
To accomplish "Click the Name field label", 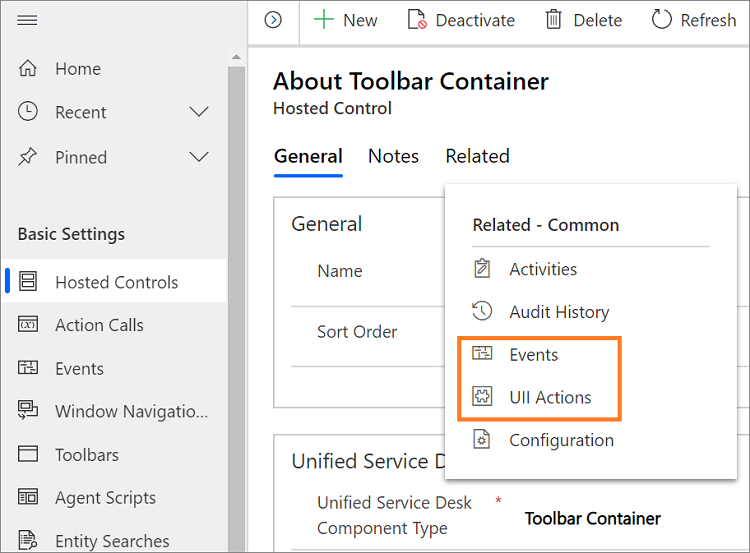I will click(x=340, y=271).
